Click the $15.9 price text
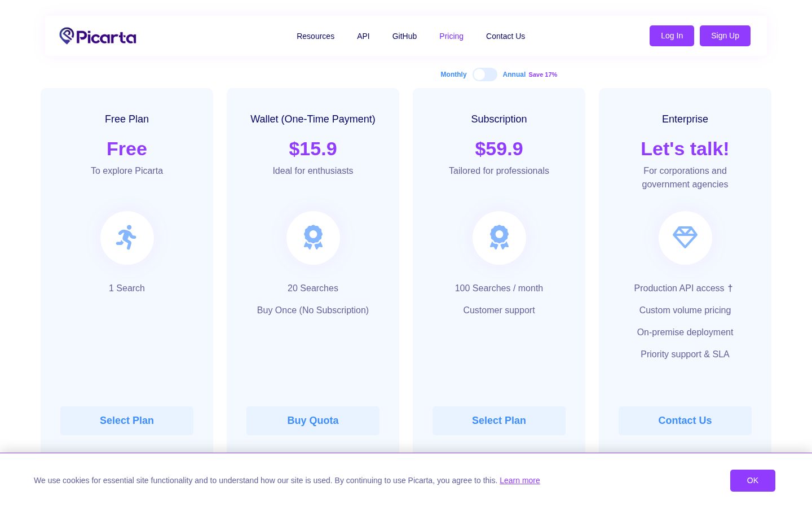The image size is (812, 508). click(x=313, y=149)
